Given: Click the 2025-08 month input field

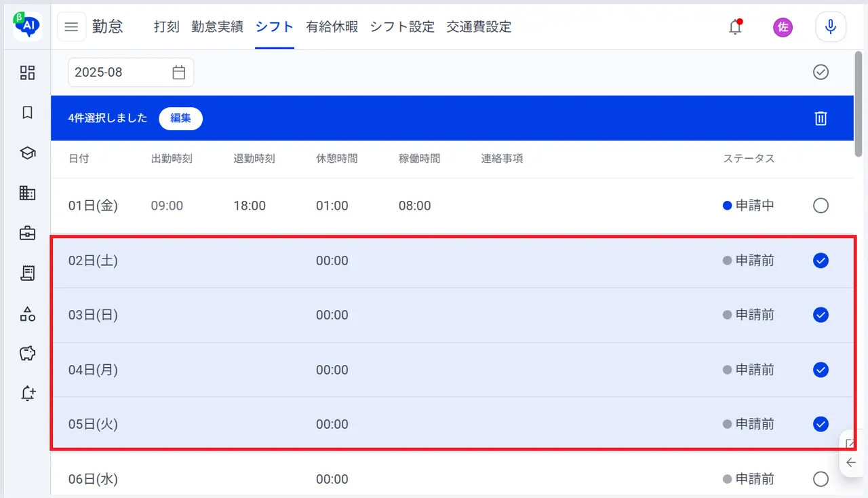Looking at the screenshot, I should [131, 73].
